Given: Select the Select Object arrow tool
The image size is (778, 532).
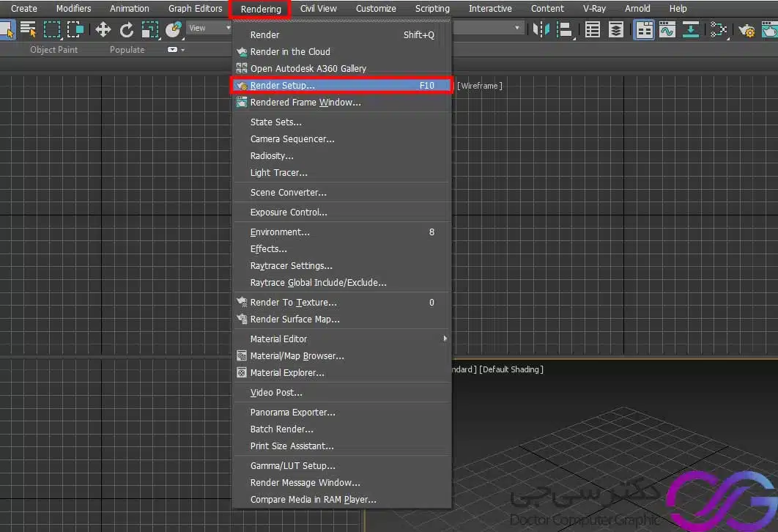Looking at the screenshot, I should click(x=7, y=30).
